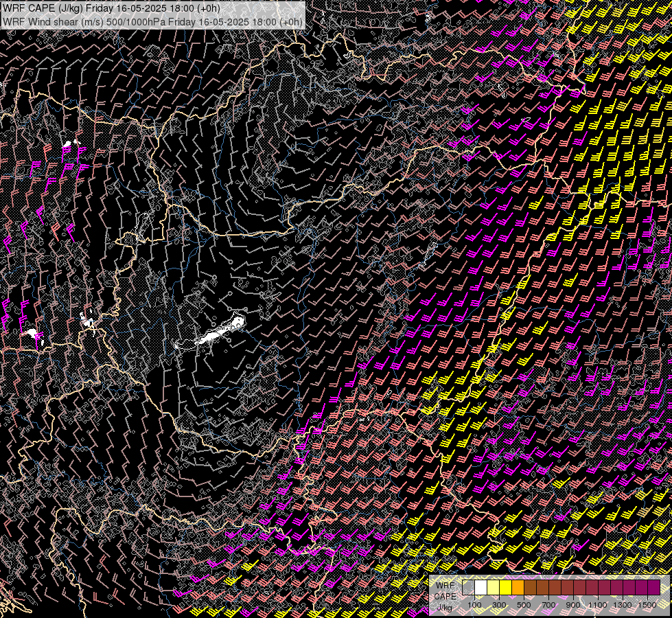Click the WRF Wind shear title line
This screenshot has width=672, height=618.
tap(152, 21)
